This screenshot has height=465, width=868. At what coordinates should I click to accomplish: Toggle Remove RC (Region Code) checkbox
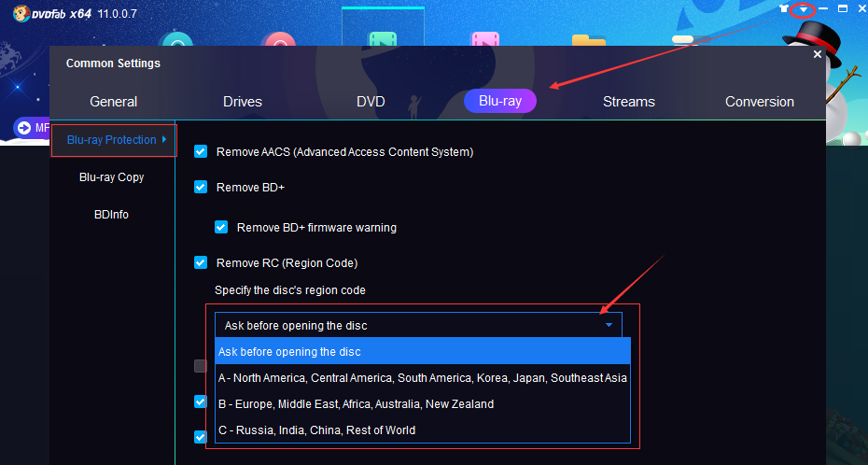point(201,262)
